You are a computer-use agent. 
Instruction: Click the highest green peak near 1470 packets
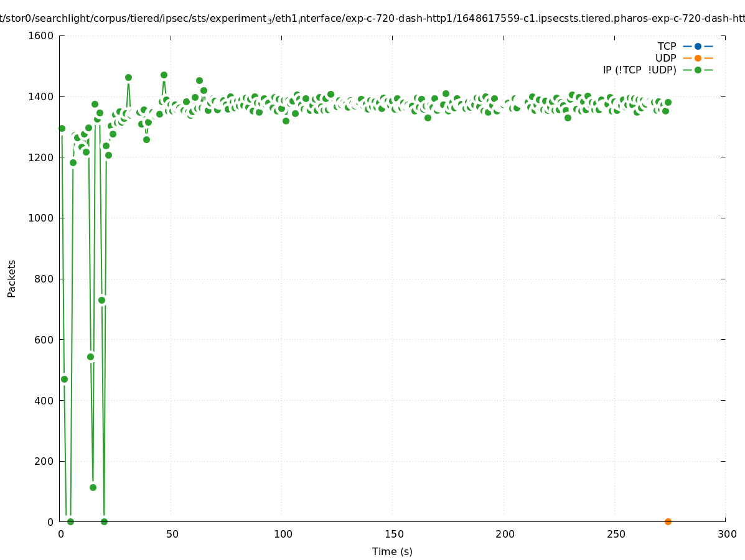[164, 75]
